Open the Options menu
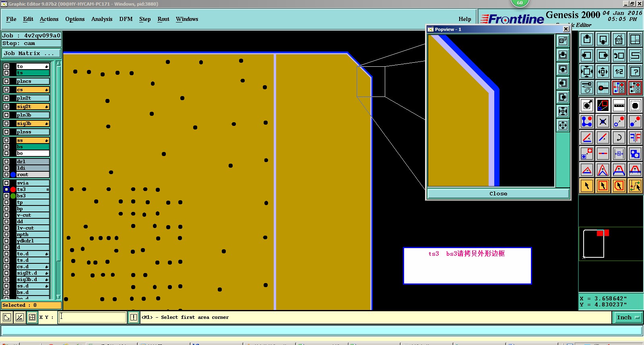Screen dimensions: 644x345 (x=75, y=19)
